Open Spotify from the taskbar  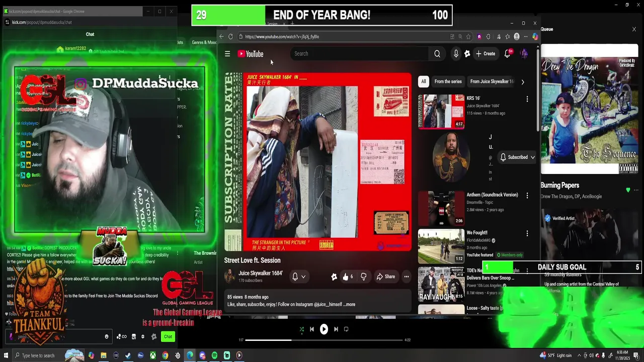coord(214,355)
